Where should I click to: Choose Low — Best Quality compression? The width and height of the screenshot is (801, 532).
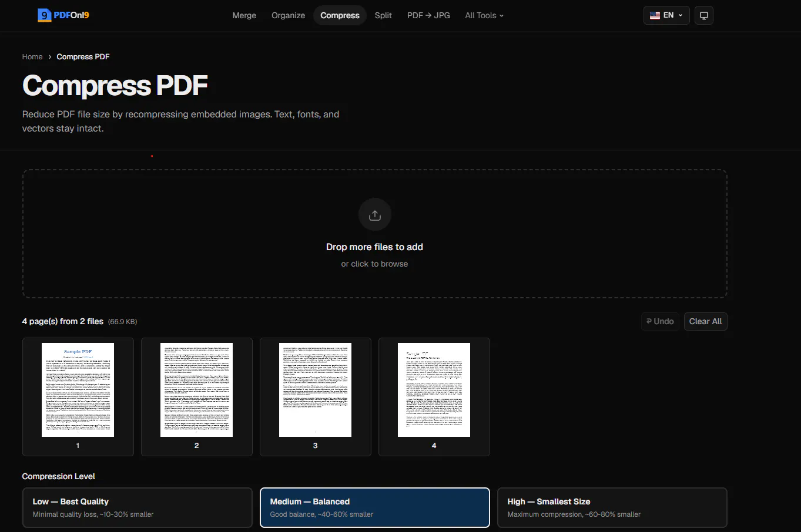(138, 508)
